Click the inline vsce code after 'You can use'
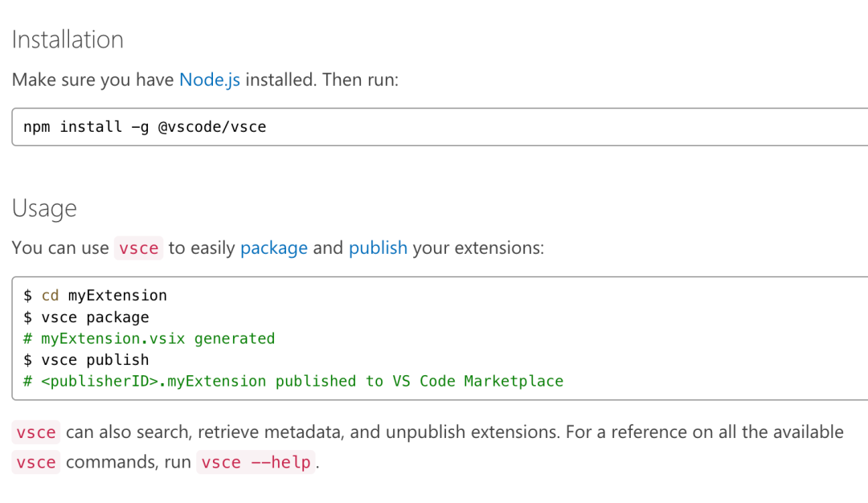Screen dimensions: 868x503 pyautogui.click(x=138, y=248)
